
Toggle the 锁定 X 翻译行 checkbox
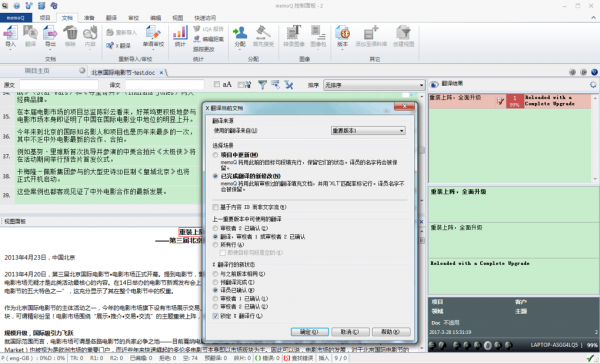point(215,316)
